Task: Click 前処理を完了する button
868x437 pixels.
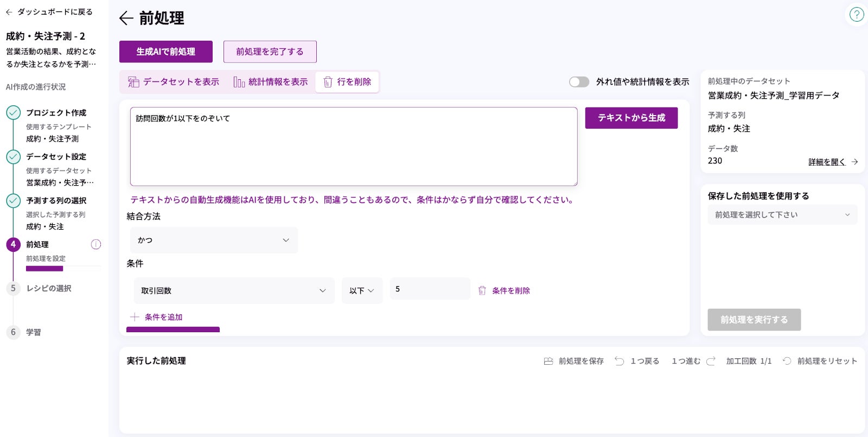Action: (270, 52)
